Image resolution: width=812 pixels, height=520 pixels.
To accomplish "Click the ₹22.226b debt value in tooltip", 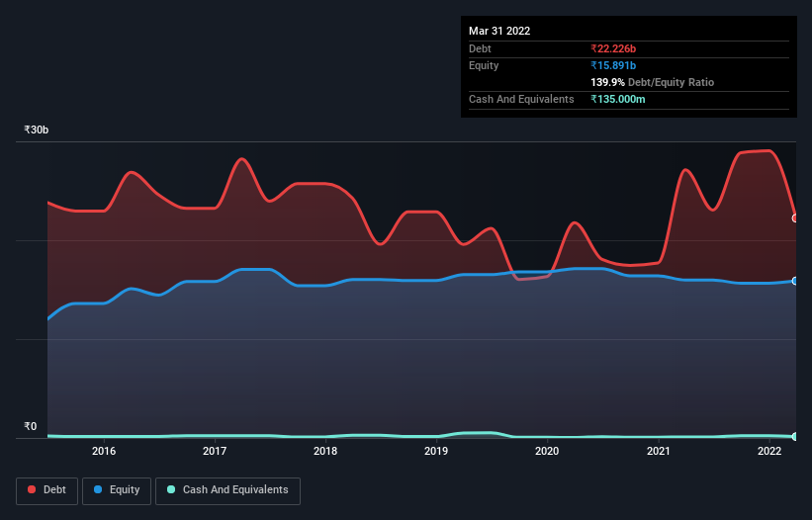I will click(x=613, y=48).
